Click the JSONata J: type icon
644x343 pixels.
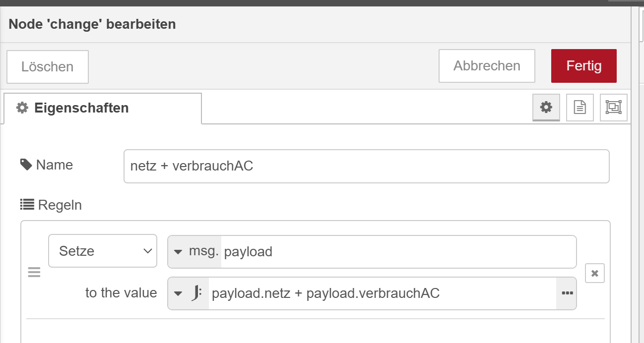196,293
